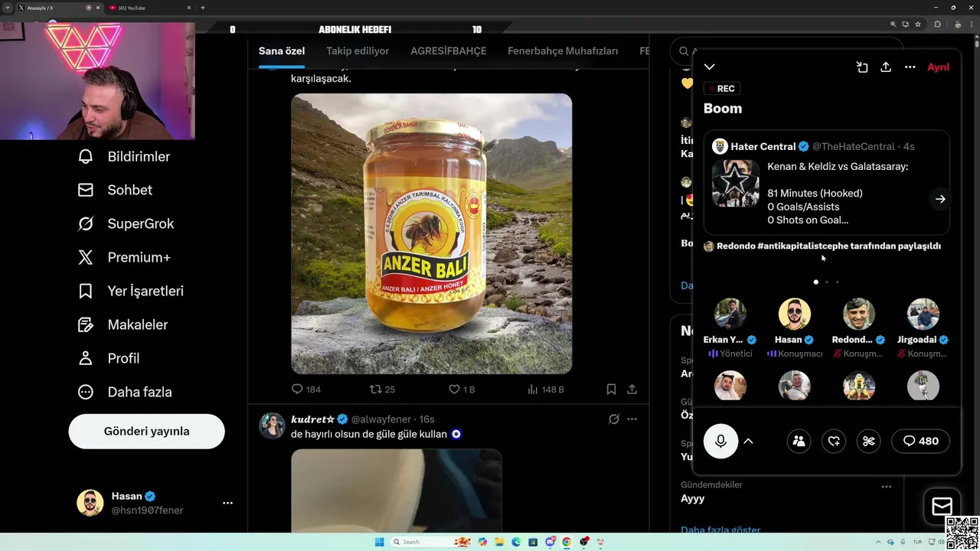Screen dimensions: 980x551
Task: Click Gönderi yayınla button
Action: point(146,431)
